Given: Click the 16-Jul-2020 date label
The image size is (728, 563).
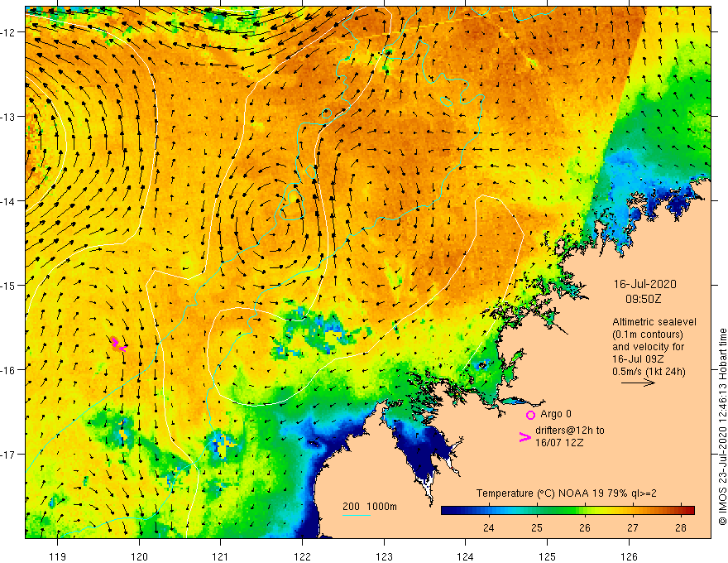Looking at the screenshot, I should point(645,284).
